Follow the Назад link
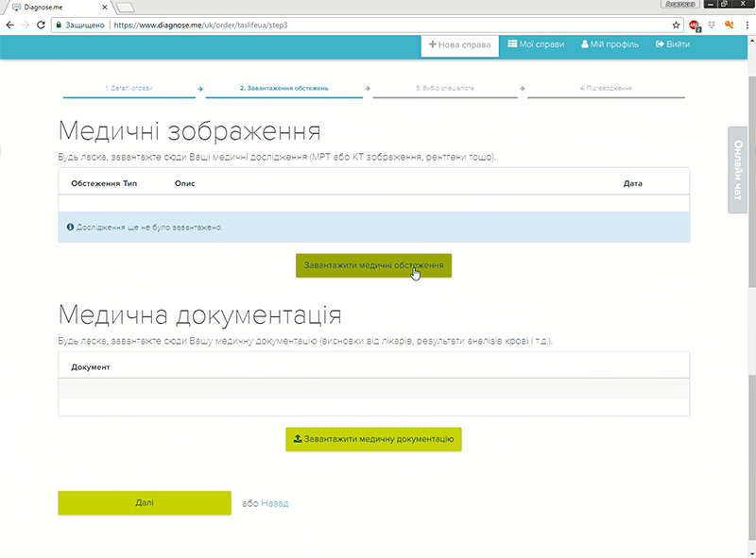Image resolution: width=756 pixels, height=558 pixels. tap(275, 503)
